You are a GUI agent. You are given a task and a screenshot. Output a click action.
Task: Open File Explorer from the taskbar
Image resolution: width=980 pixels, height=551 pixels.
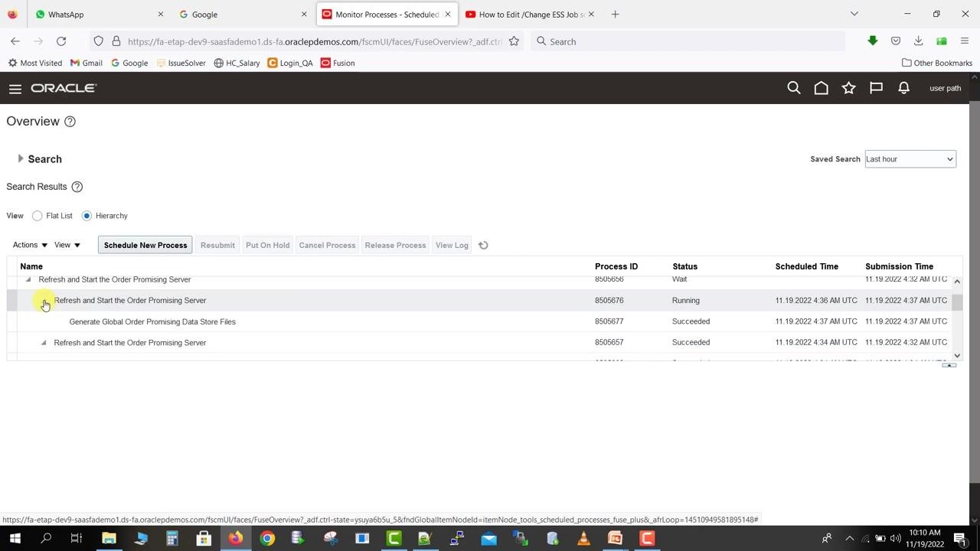pyautogui.click(x=109, y=539)
